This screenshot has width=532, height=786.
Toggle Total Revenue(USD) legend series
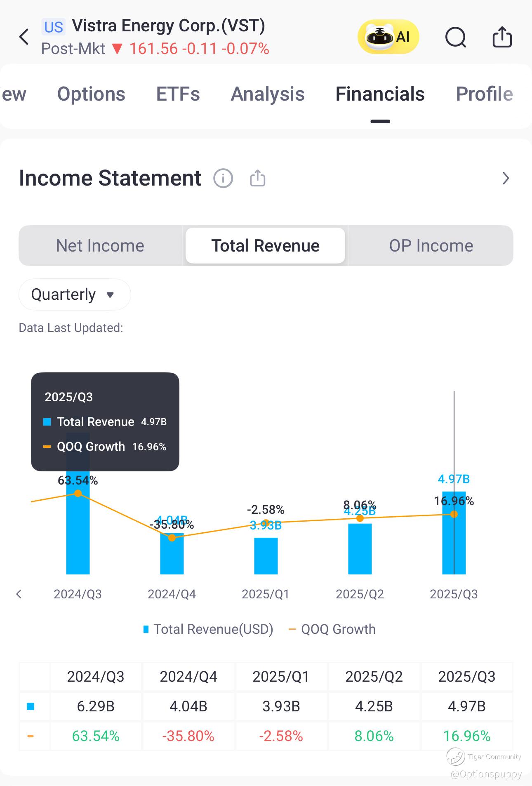(208, 629)
